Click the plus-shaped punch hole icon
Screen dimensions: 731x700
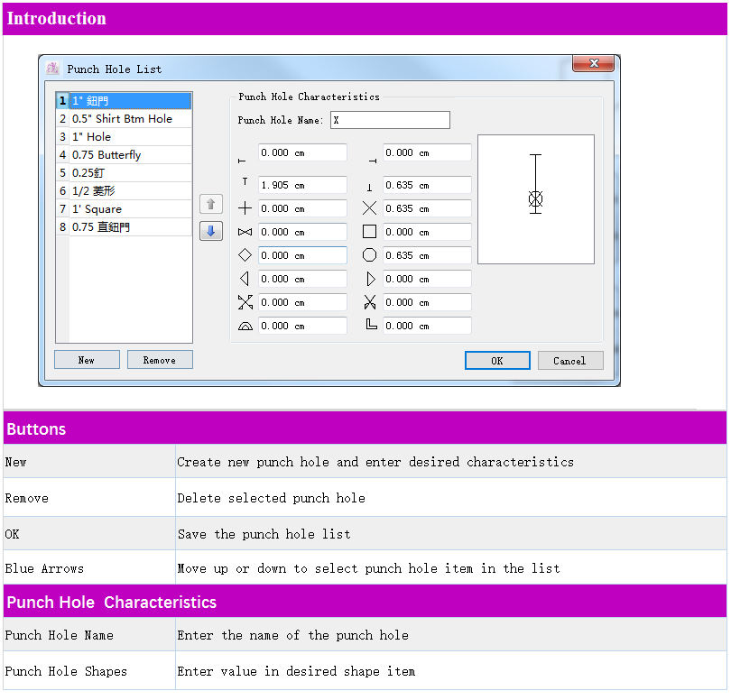tap(245, 208)
